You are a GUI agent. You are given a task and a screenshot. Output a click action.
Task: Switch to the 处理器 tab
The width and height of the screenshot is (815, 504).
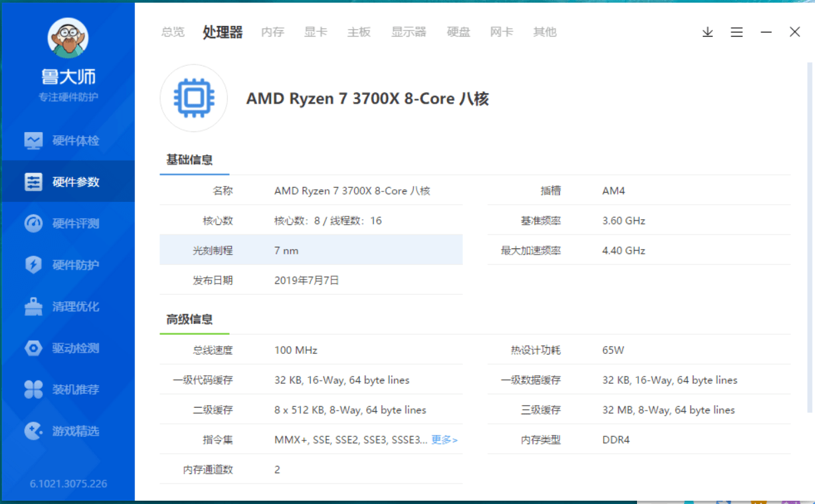223,32
